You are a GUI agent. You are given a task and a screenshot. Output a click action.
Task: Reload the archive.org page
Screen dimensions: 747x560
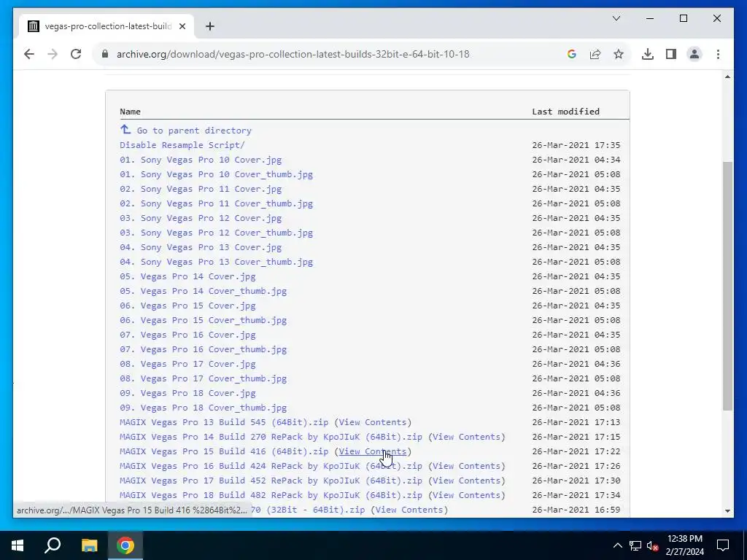(x=76, y=54)
